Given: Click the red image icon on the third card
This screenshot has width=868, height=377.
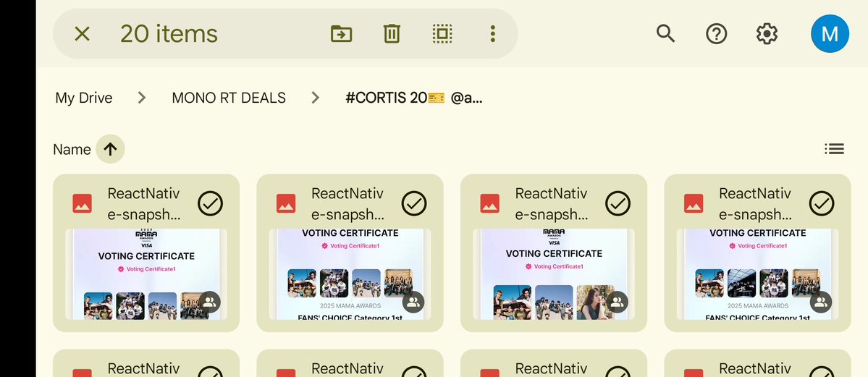Looking at the screenshot, I should 489,204.
